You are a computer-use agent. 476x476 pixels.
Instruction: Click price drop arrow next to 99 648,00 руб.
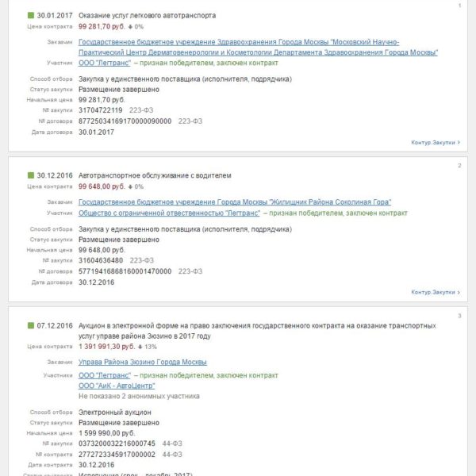[130, 186]
